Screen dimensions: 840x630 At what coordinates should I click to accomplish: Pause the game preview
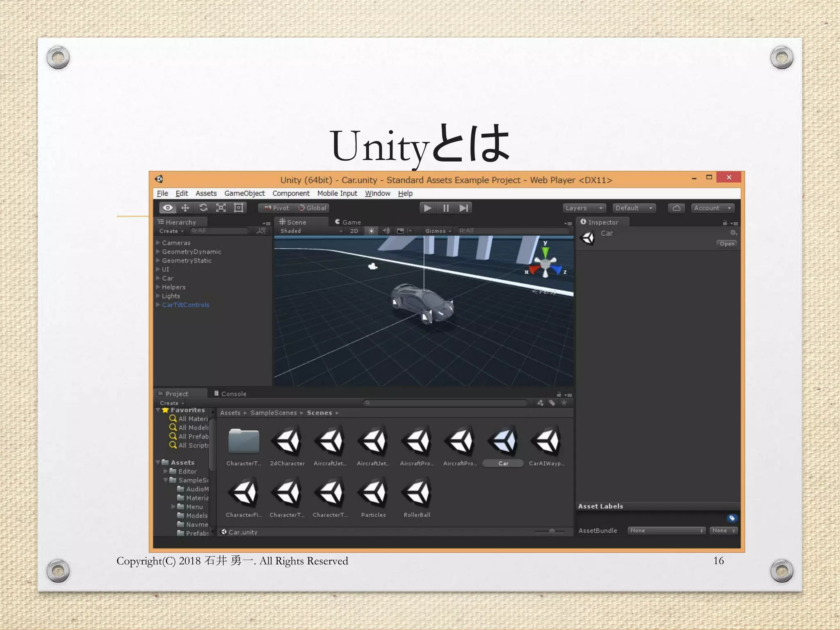click(x=446, y=208)
